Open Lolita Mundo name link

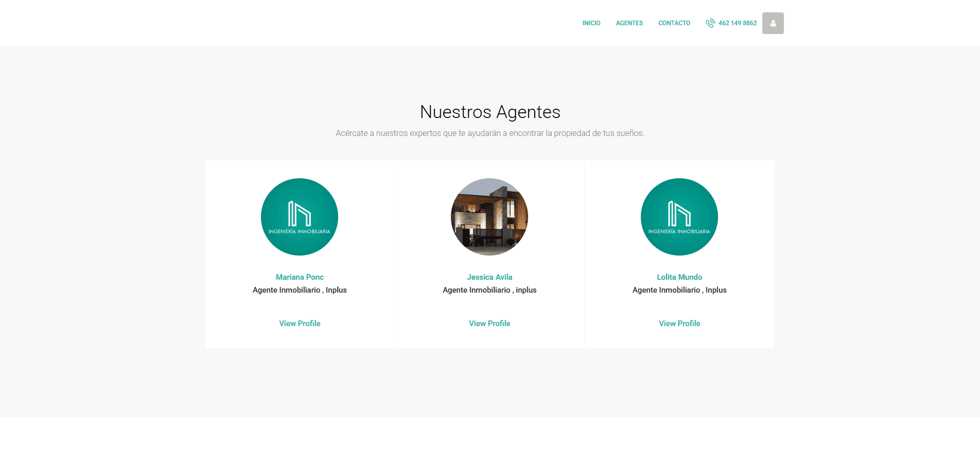(679, 277)
